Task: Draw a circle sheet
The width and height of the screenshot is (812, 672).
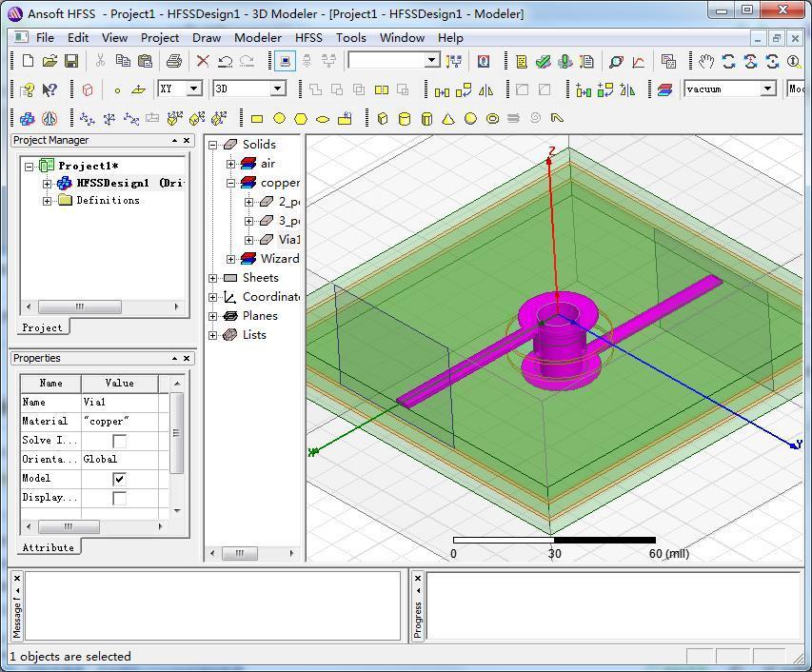Action: point(279,119)
